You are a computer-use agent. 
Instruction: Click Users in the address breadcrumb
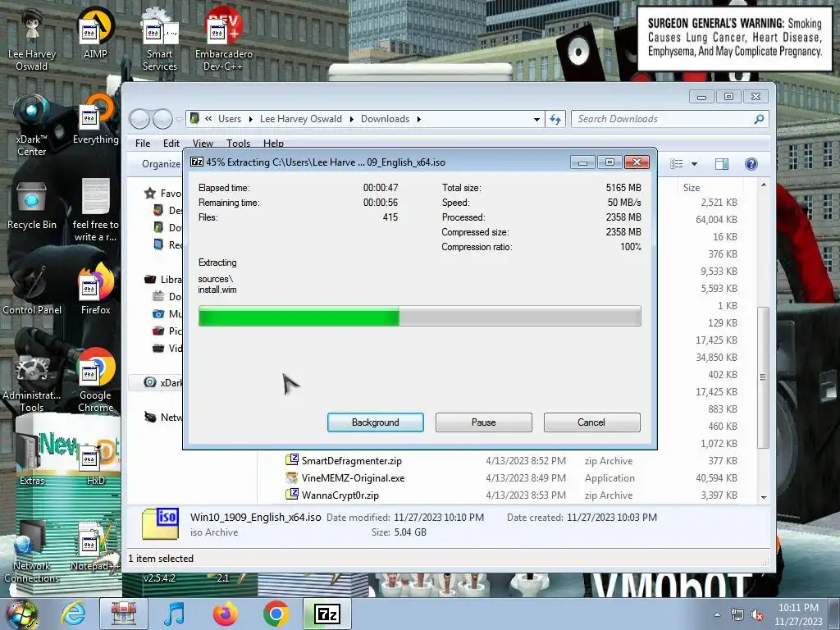tap(230, 119)
